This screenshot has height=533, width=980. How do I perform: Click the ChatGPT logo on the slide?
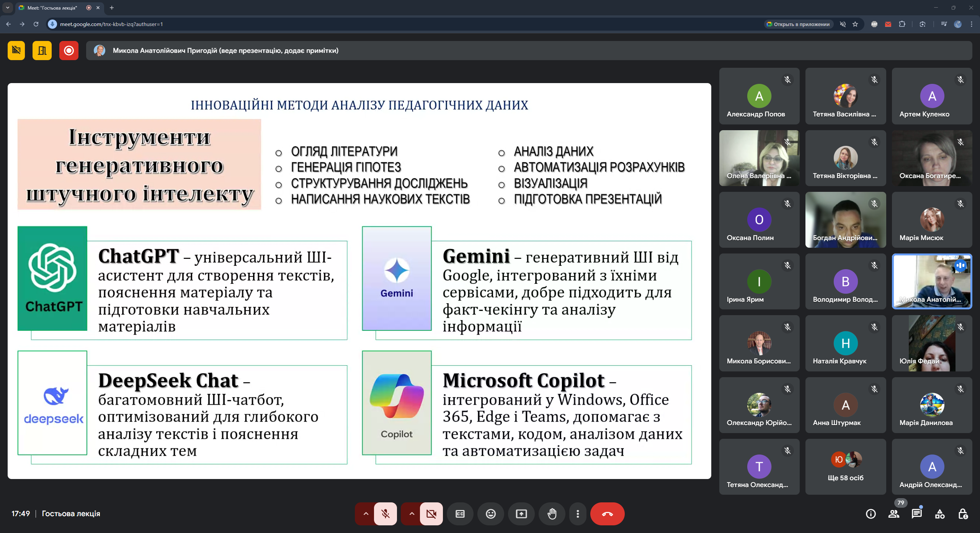pos(52,278)
